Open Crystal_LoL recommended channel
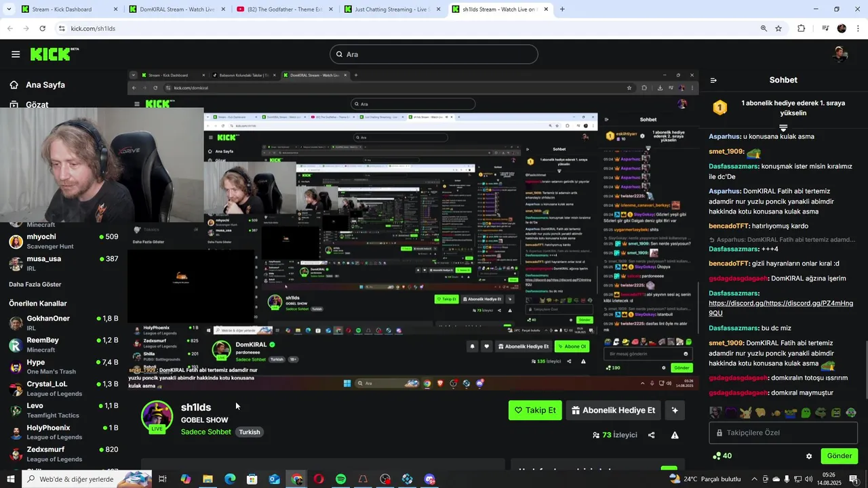Image resolution: width=868 pixels, height=488 pixels. point(62,388)
